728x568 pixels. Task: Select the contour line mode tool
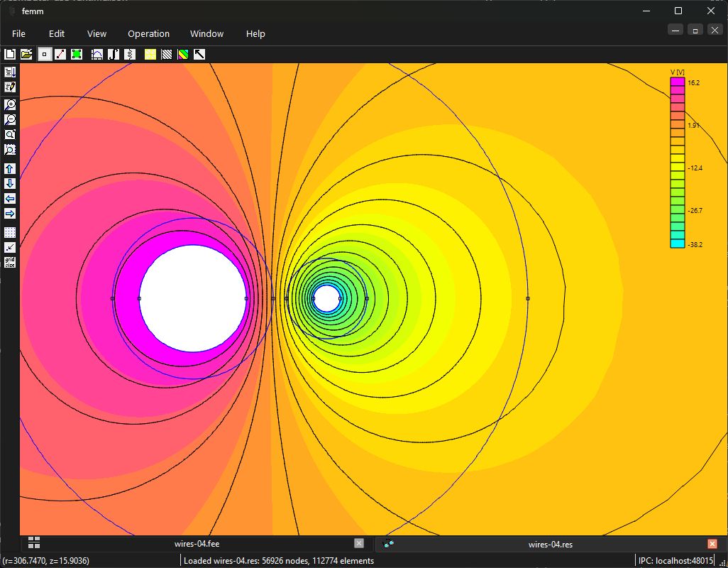60,55
